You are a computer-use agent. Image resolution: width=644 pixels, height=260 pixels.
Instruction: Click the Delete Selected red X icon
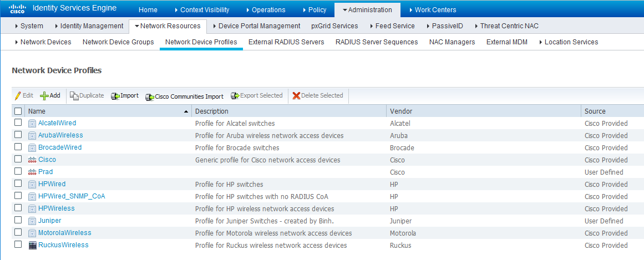(x=296, y=96)
